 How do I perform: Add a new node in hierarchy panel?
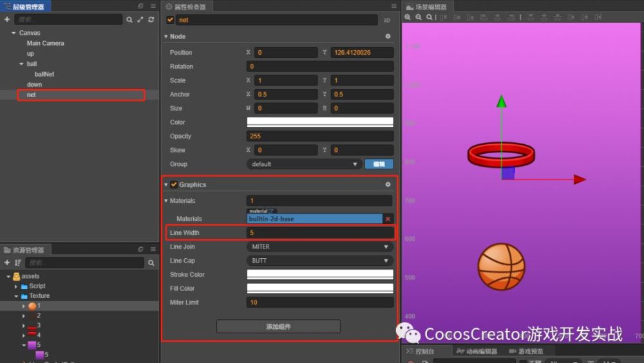pos(7,19)
